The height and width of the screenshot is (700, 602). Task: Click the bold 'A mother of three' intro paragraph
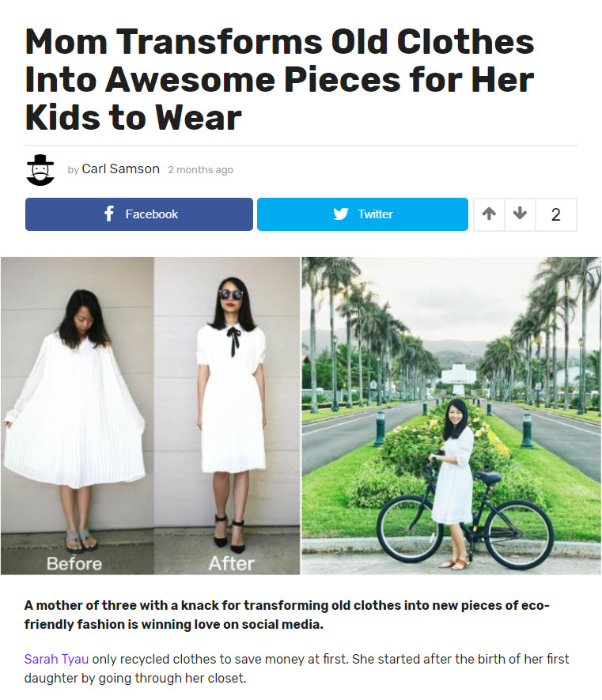pyautogui.click(x=286, y=615)
